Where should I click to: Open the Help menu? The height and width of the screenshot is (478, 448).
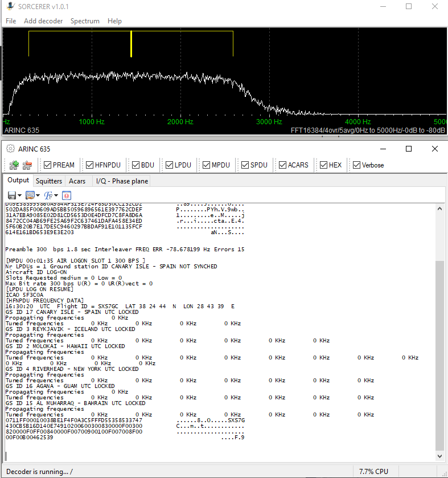click(114, 21)
